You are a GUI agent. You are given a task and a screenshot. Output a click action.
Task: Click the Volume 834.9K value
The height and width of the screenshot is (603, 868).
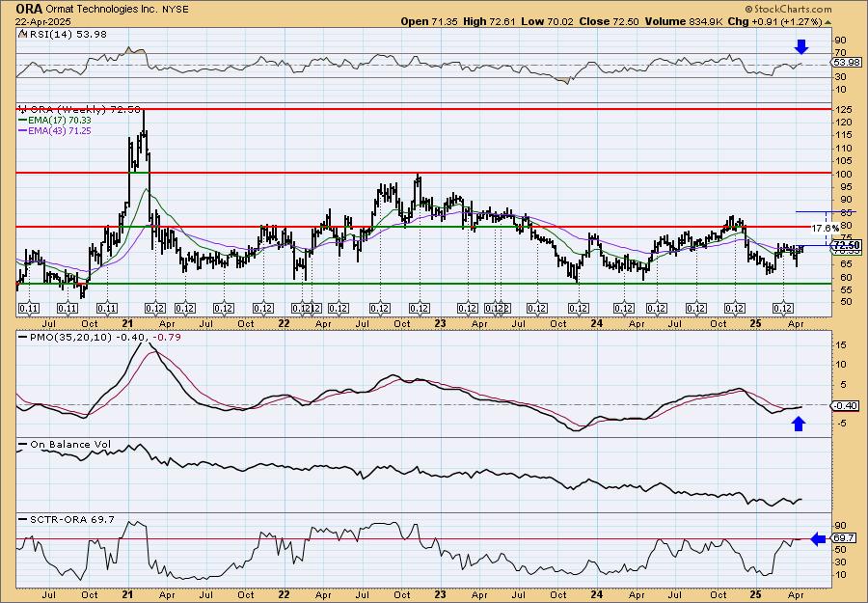(683, 21)
